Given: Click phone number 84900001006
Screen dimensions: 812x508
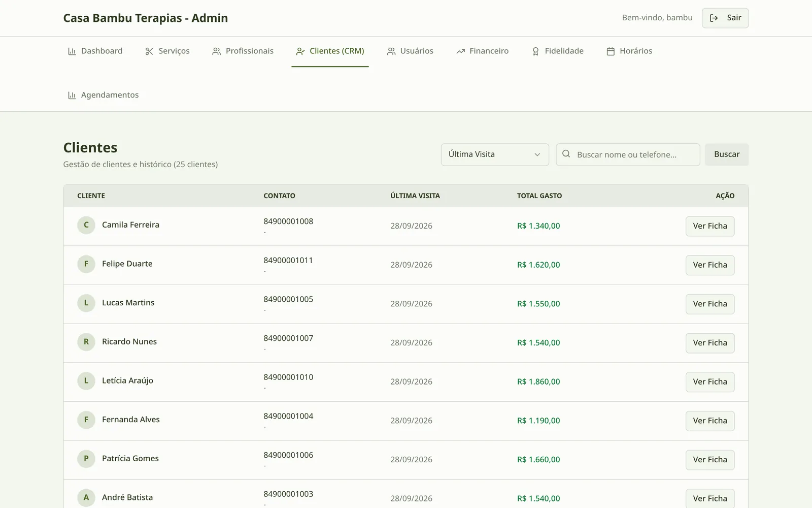Looking at the screenshot, I should [x=288, y=455].
